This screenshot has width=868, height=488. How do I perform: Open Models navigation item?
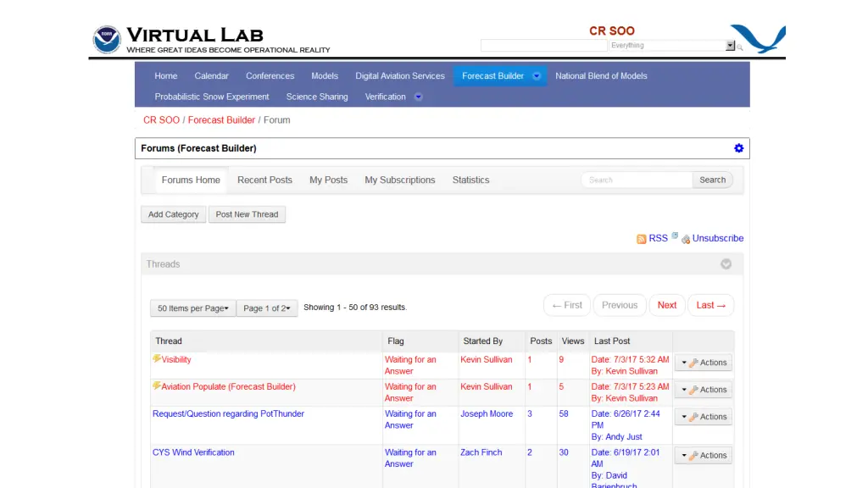325,75
